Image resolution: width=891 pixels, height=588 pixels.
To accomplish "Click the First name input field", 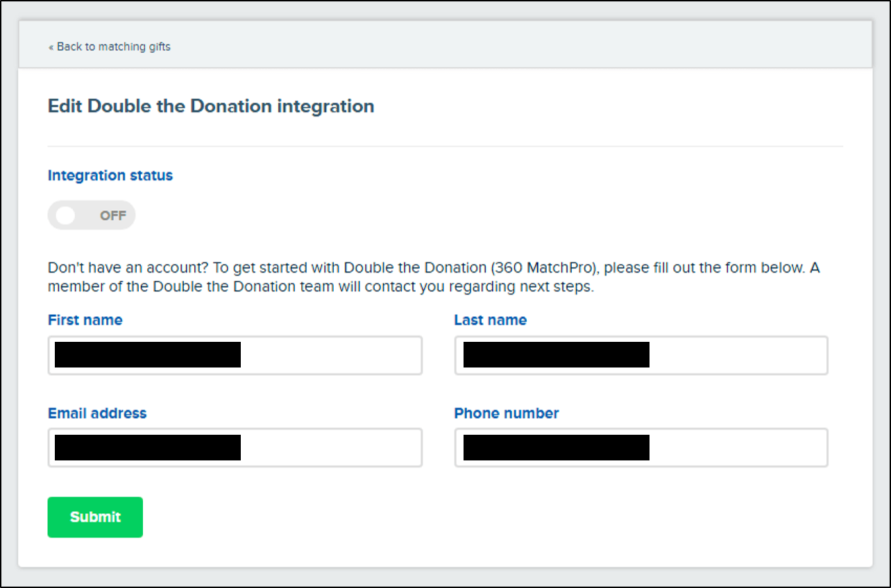I will (x=235, y=356).
